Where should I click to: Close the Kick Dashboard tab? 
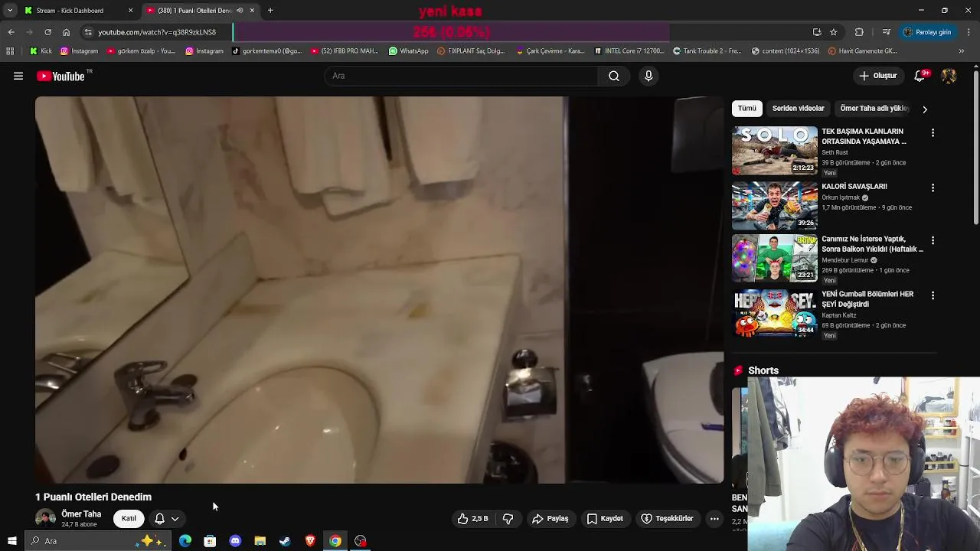tap(130, 11)
